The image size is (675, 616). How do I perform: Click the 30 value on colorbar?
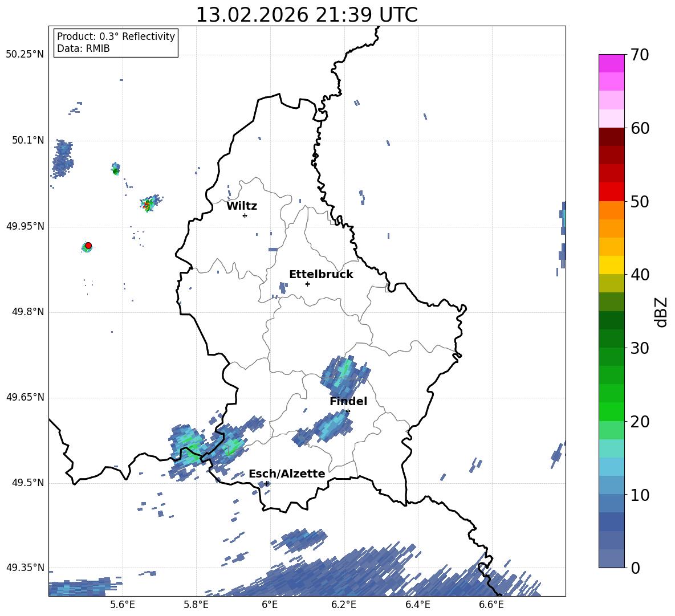(x=640, y=348)
